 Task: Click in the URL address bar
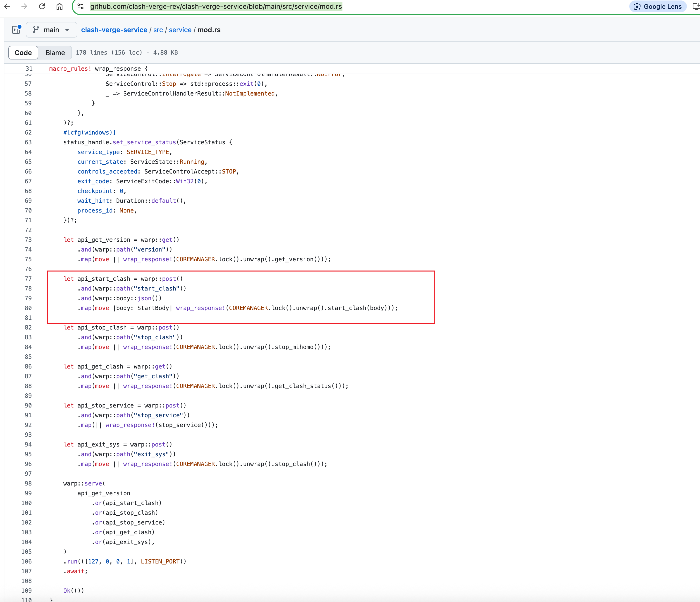coord(216,6)
